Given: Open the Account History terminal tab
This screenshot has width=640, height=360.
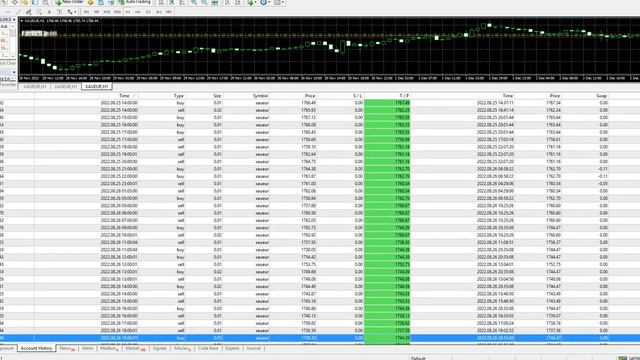Looking at the screenshot, I should (x=36, y=348).
